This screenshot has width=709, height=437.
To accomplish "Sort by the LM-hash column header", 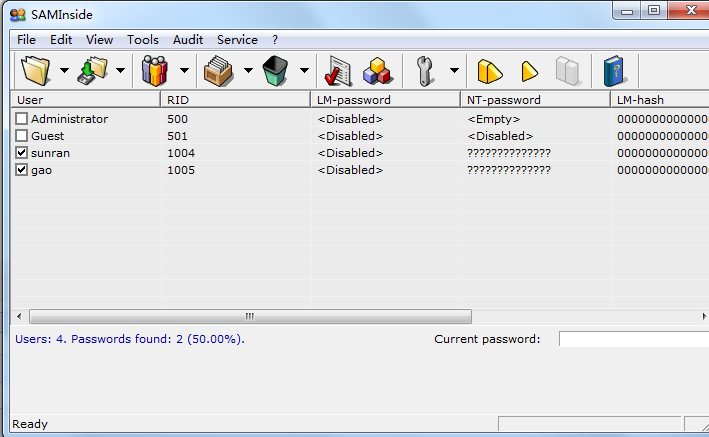I will (660, 100).
